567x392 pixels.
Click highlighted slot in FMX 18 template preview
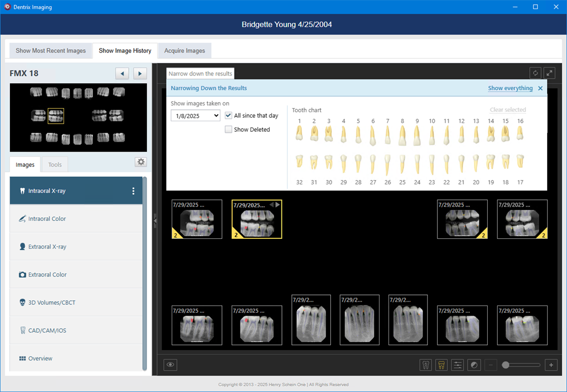pyautogui.click(x=56, y=116)
